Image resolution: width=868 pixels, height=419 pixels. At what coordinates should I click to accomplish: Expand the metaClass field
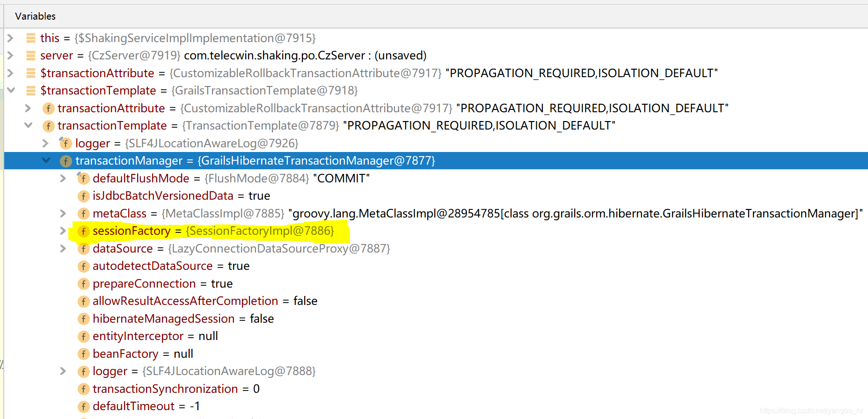coord(63,213)
